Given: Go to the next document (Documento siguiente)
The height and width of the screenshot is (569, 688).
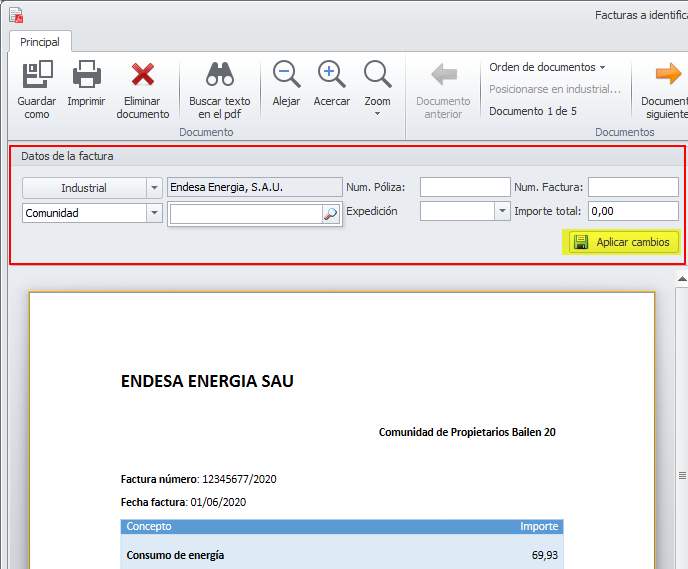Looking at the screenshot, I should pyautogui.click(x=667, y=75).
